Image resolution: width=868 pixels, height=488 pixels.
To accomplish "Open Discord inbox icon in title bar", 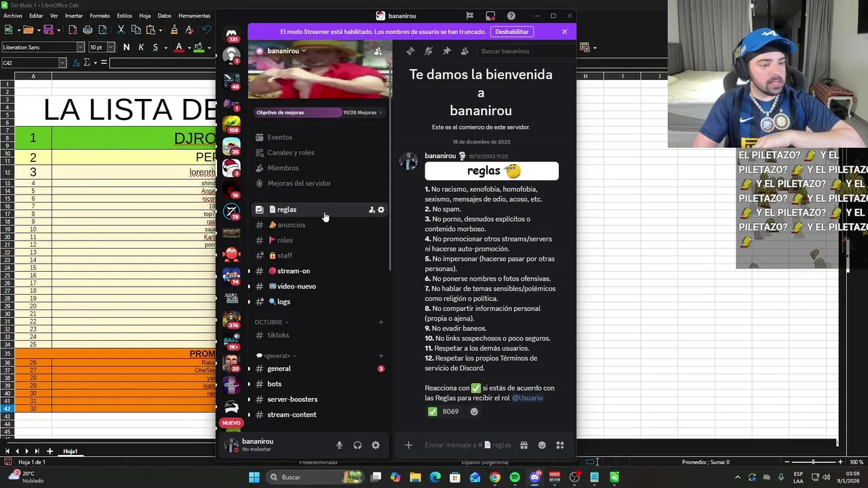I will (490, 16).
